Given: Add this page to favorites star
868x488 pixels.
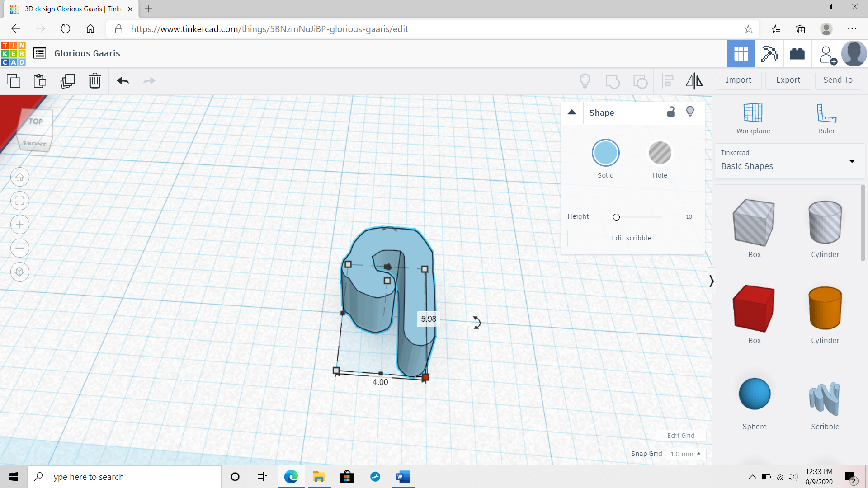Looking at the screenshot, I should point(748,29).
